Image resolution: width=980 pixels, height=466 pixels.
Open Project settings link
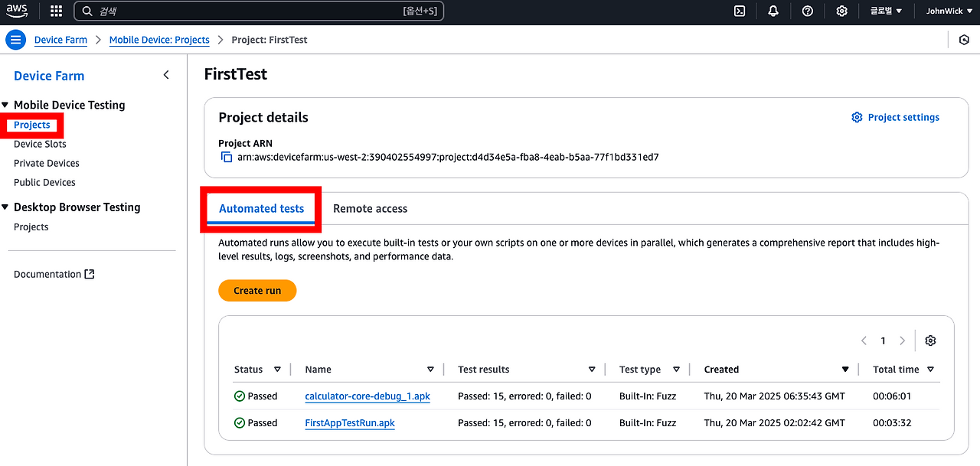point(903,117)
